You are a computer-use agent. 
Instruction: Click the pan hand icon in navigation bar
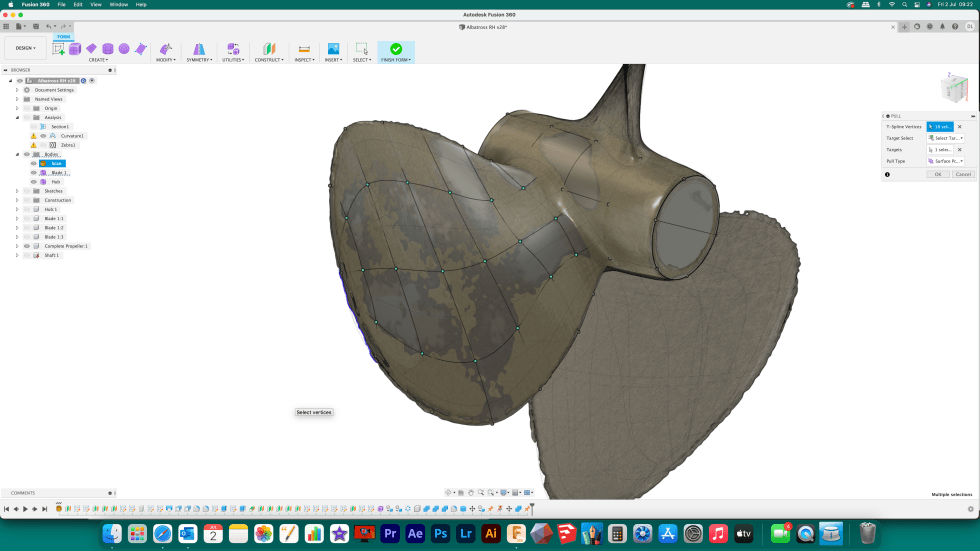(471, 492)
